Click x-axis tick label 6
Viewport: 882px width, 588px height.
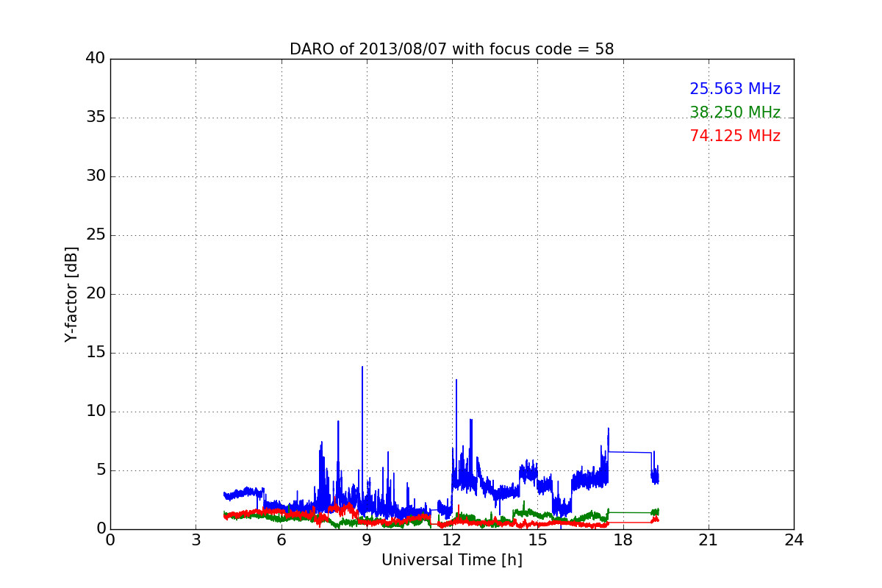(x=281, y=540)
